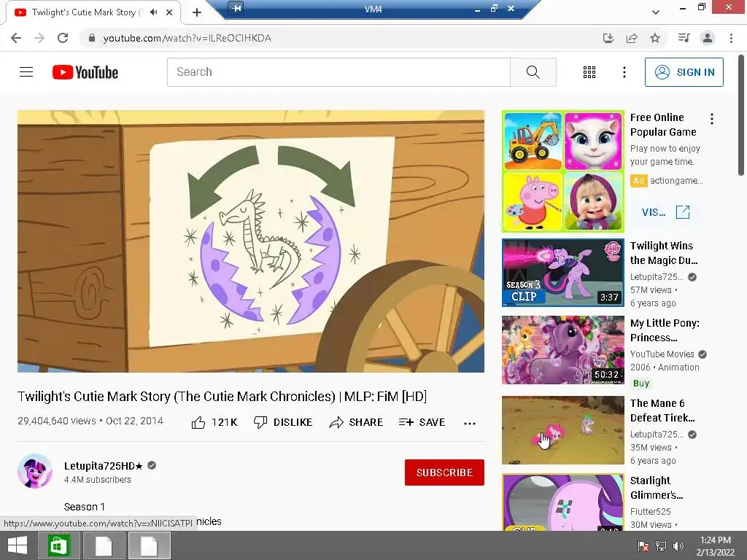Focus the YouTube Search input field

click(338, 72)
